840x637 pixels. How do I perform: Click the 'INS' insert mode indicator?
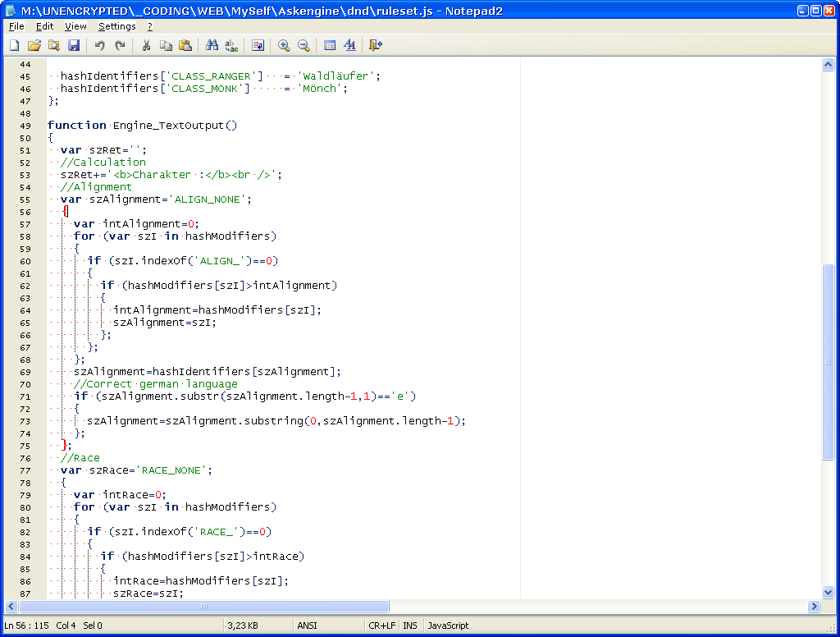pos(410,626)
